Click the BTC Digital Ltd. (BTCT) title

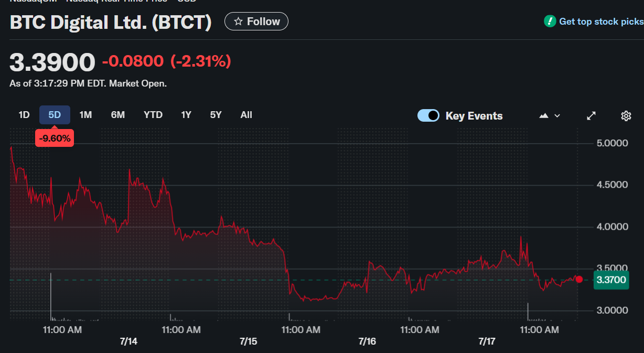[x=111, y=22]
